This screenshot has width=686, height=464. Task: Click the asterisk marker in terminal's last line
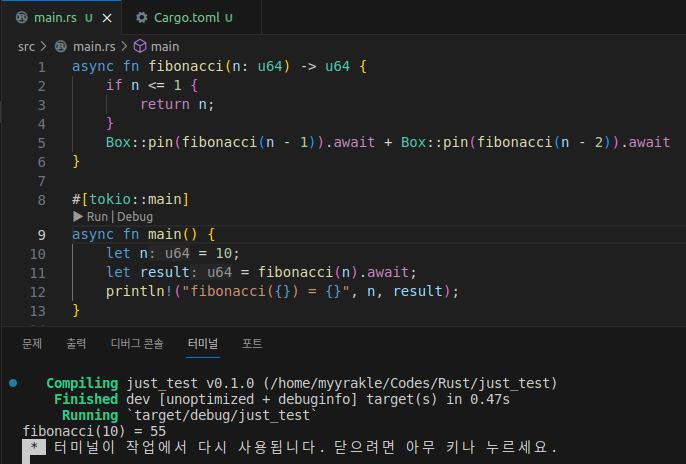[x=35, y=446]
